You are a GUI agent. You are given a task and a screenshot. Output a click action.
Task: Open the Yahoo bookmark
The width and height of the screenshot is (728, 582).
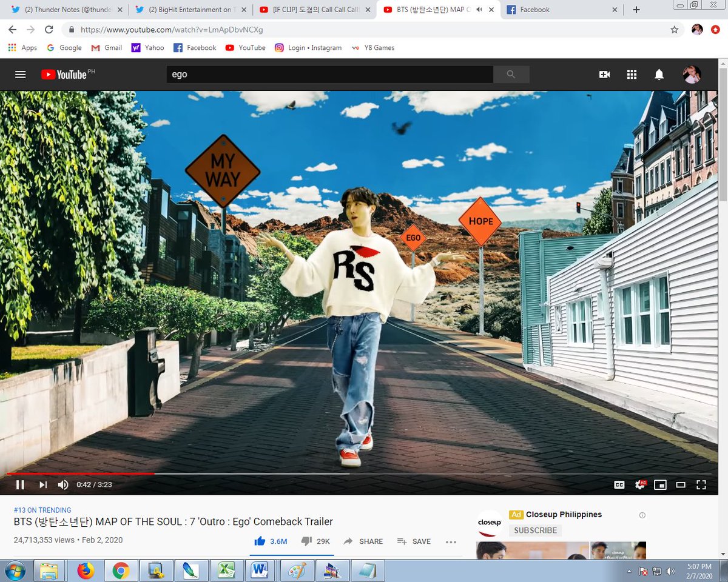[x=148, y=48]
